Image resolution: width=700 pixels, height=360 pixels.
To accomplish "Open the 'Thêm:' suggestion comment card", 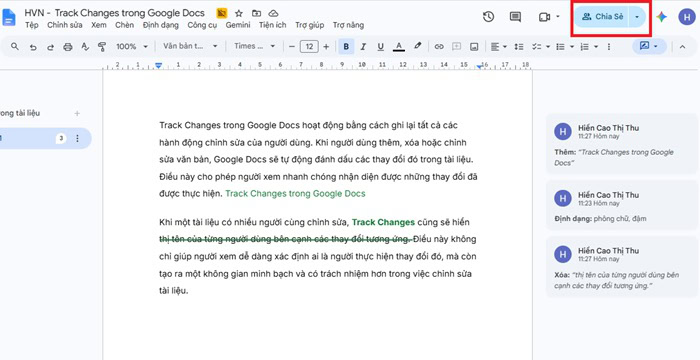I will tap(622, 144).
